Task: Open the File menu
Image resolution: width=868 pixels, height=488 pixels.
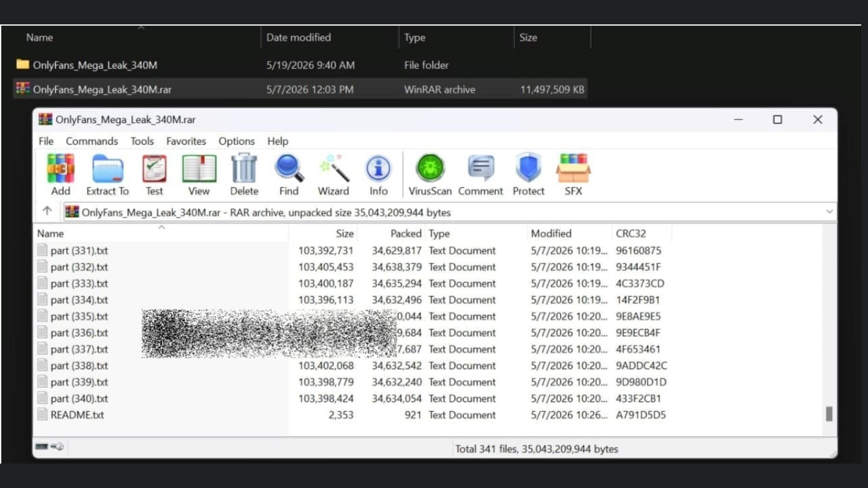Action: click(46, 141)
